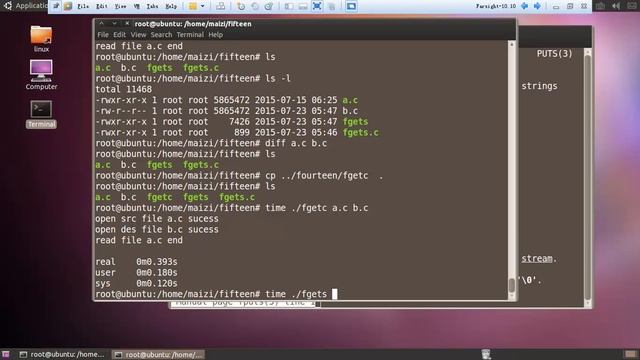Click the man page scrollbar down arrow

pyautogui.click(x=588, y=303)
